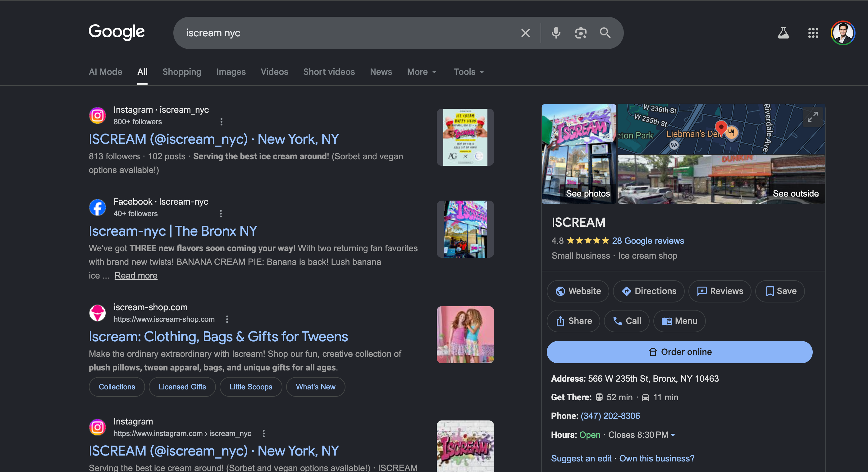The height and width of the screenshot is (472, 868).
Task: Share the ISCREAM listing
Action: 573,321
